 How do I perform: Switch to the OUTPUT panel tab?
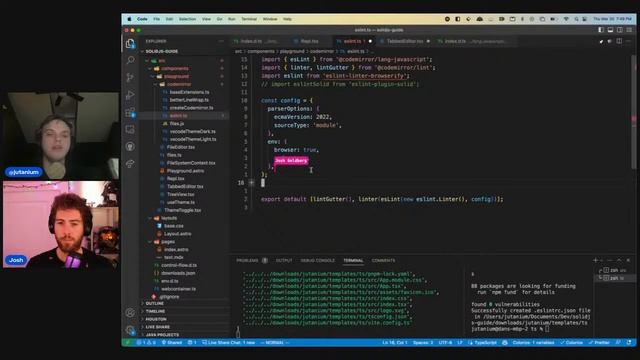(x=284, y=260)
